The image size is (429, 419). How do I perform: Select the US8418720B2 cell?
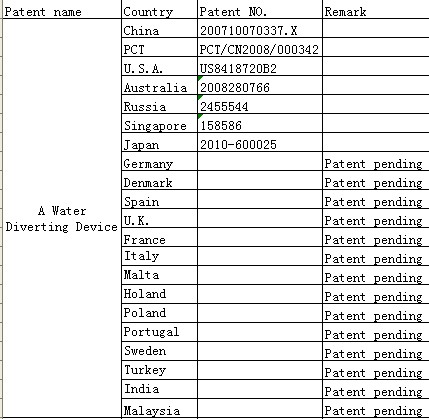pos(260,66)
